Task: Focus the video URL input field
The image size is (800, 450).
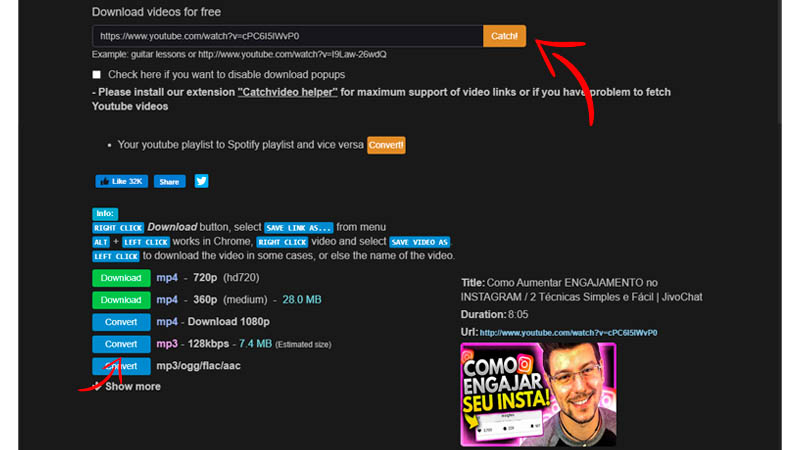Action: (x=287, y=36)
